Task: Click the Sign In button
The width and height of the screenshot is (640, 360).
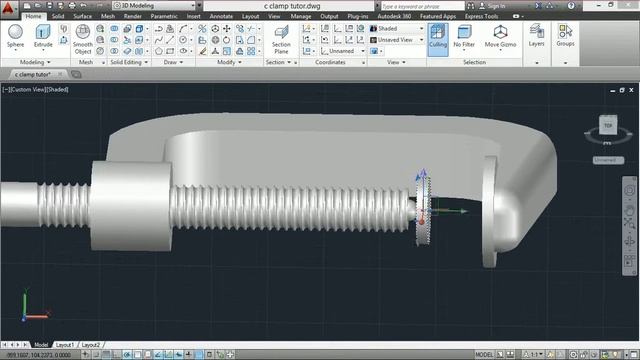Action: click(492, 6)
